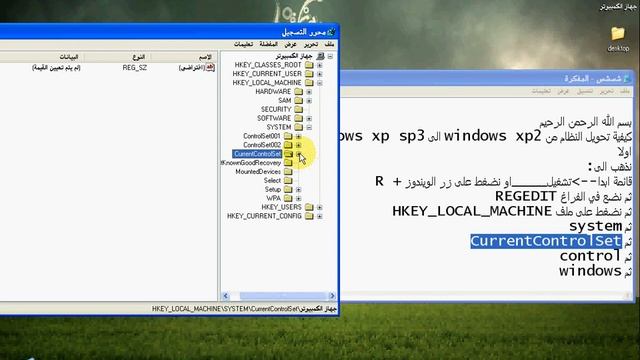Open the تنسيق menu in Notepad
This screenshot has height=360, width=640.
(584, 91)
